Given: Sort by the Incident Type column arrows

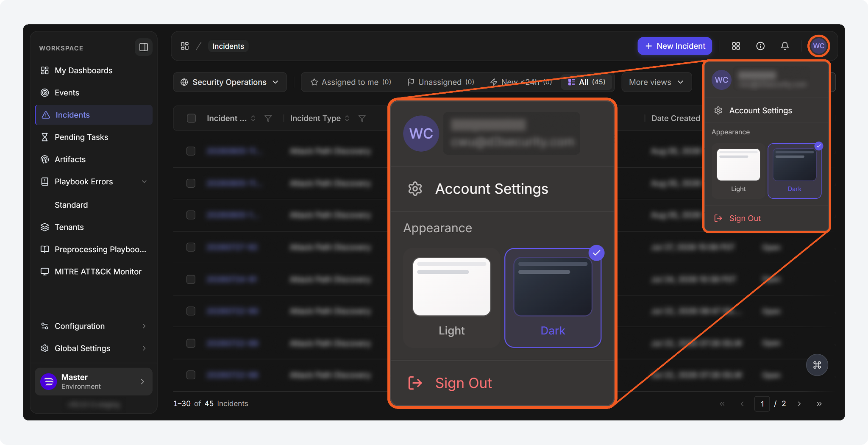Looking at the screenshot, I should click(347, 118).
